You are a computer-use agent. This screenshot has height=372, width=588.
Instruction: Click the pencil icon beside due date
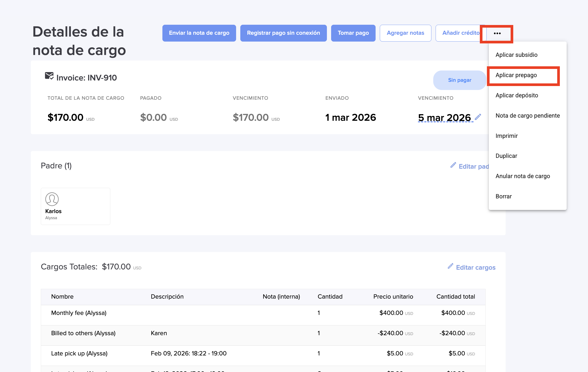click(x=478, y=117)
